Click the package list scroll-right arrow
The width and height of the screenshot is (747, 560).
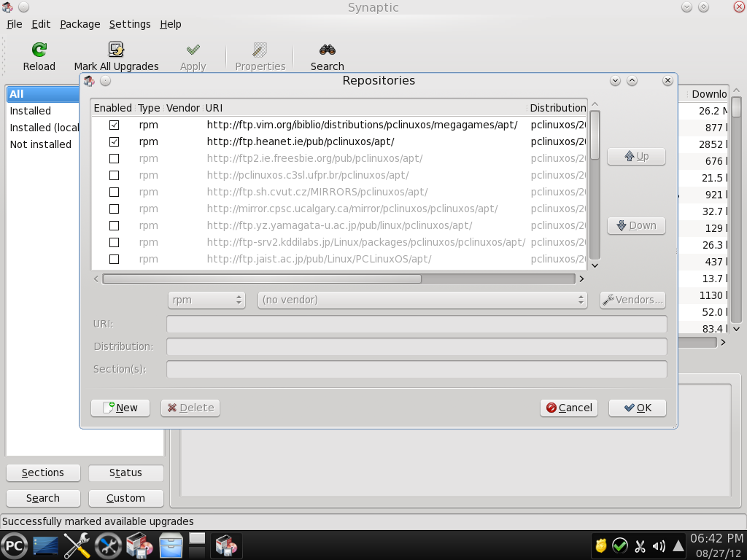[x=723, y=343]
